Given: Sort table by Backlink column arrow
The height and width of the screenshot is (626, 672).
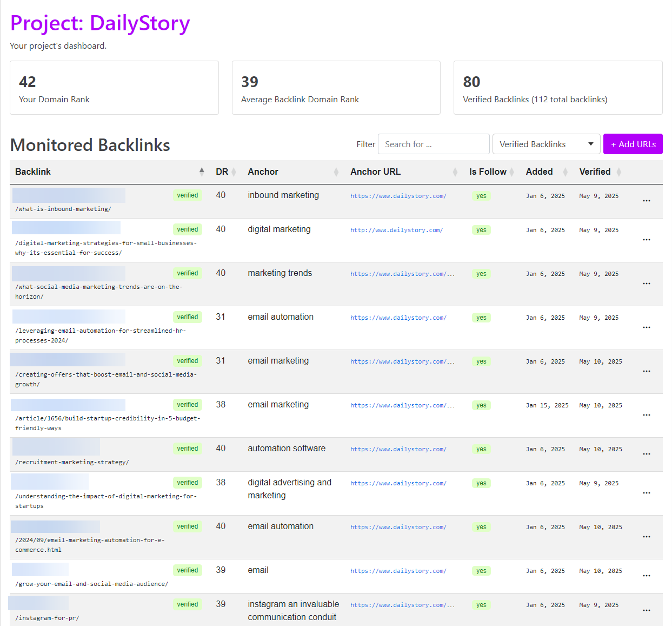Looking at the screenshot, I should [x=202, y=172].
